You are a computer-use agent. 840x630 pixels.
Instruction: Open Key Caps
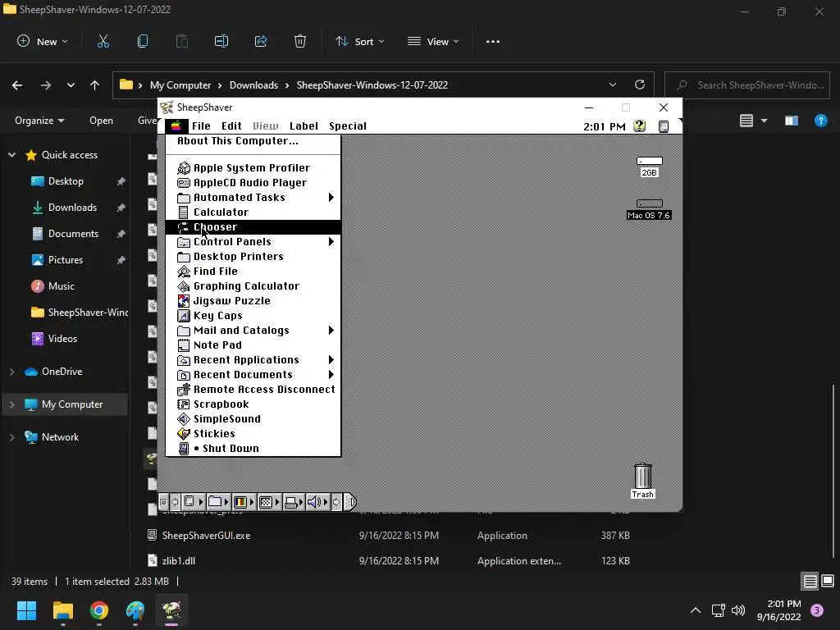coord(253,316)
